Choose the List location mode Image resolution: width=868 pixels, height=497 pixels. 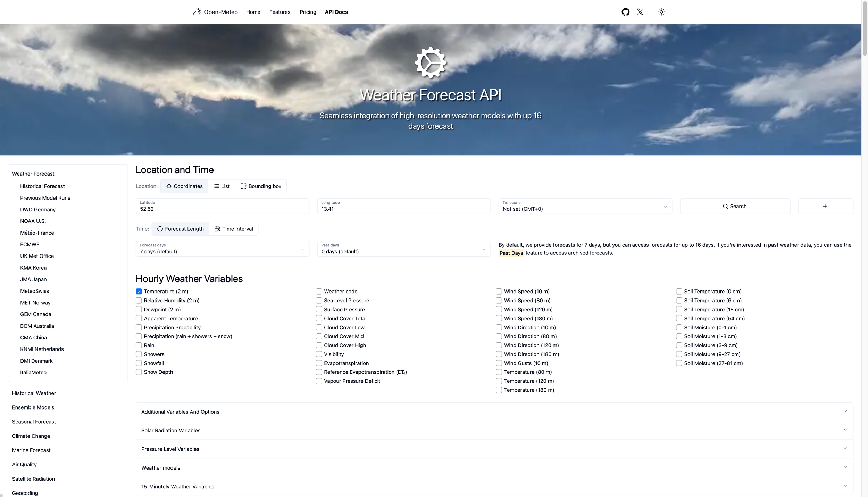tap(222, 186)
